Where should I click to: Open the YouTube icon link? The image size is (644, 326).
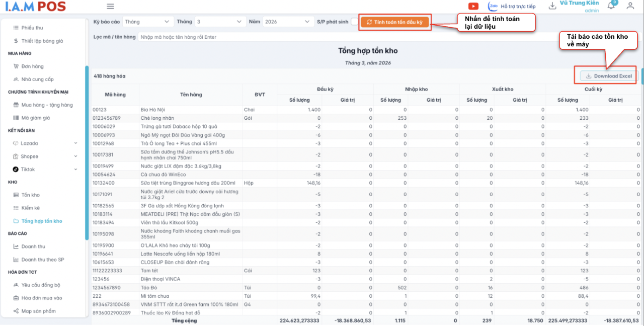[x=473, y=6]
